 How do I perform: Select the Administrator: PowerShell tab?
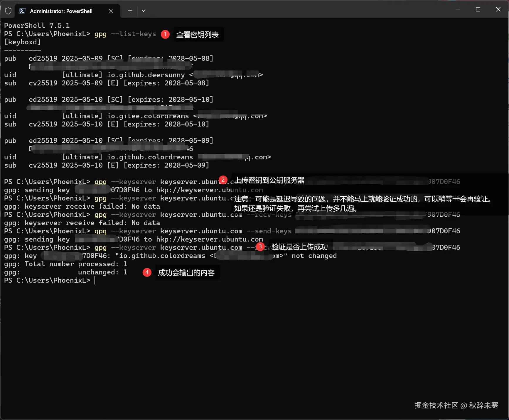pos(68,11)
